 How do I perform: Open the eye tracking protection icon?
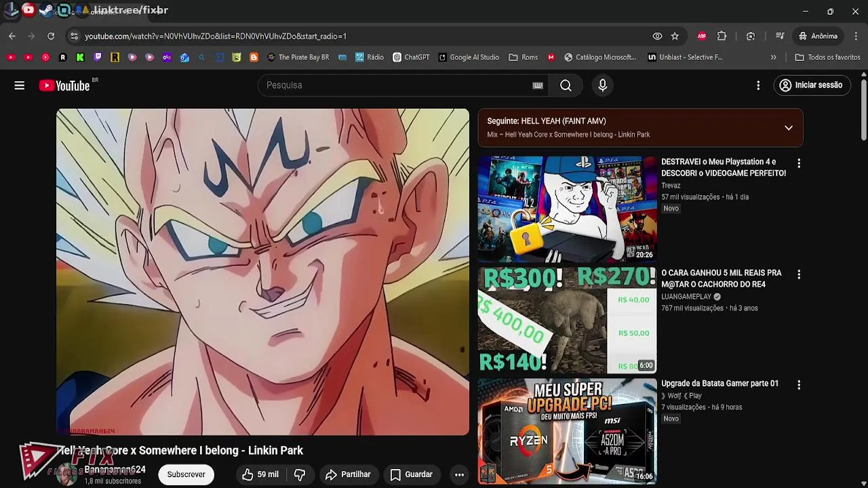[x=657, y=36]
